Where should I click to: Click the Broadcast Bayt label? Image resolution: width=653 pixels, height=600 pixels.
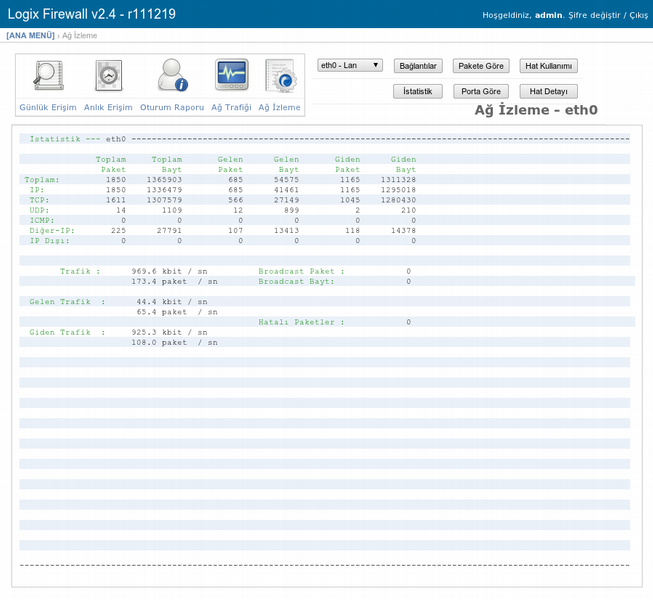(x=296, y=281)
